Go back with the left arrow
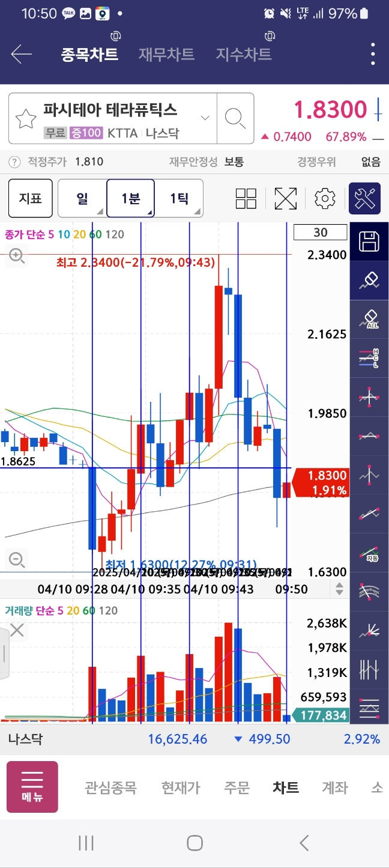 (21, 55)
